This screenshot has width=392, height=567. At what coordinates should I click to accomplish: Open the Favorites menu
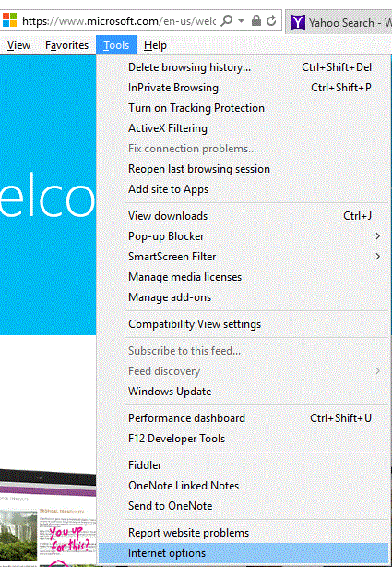(66, 45)
